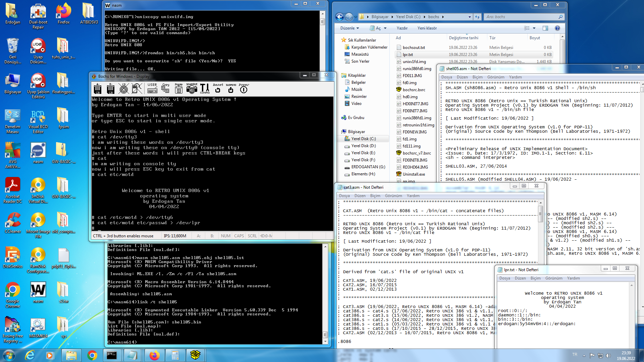Select Yerel Disk (D:) in navigation tree
Viewport: 644px width, 362px height.
click(x=363, y=146)
